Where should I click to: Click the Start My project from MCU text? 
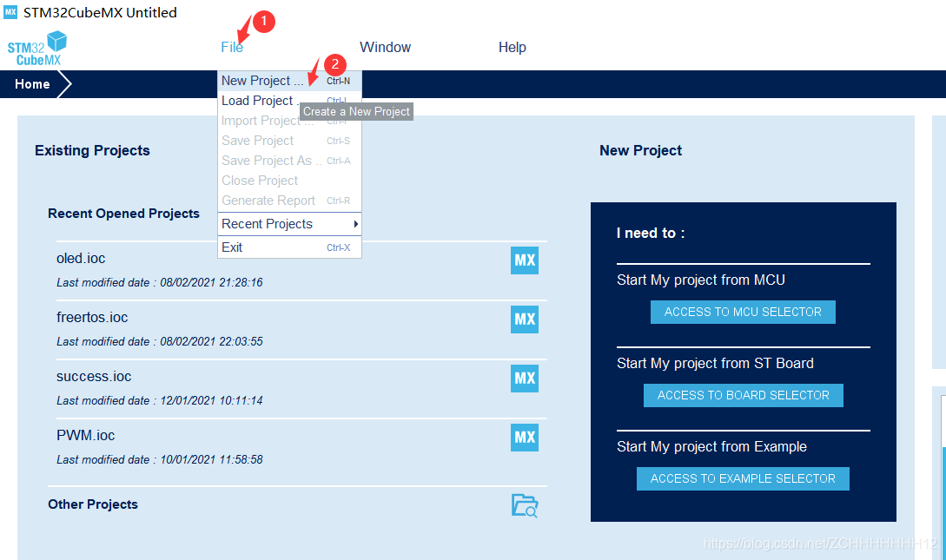pyautogui.click(x=701, y=280)
